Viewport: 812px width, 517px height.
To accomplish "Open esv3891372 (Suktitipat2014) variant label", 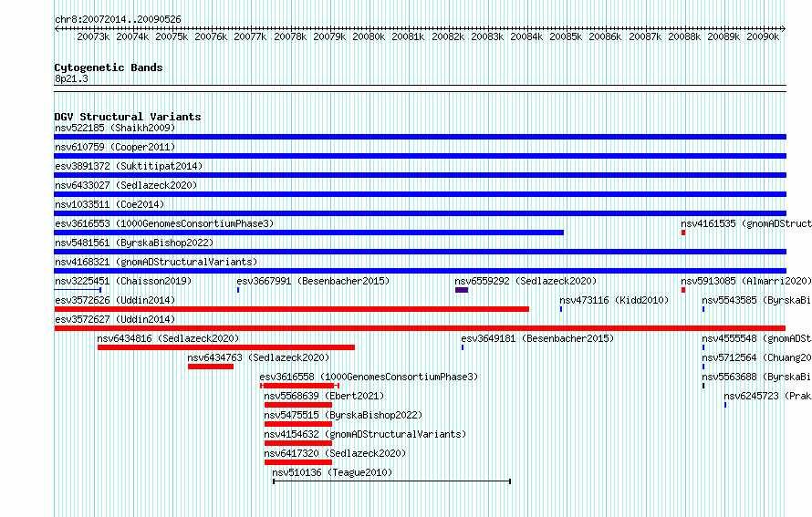I will point(129,166).
